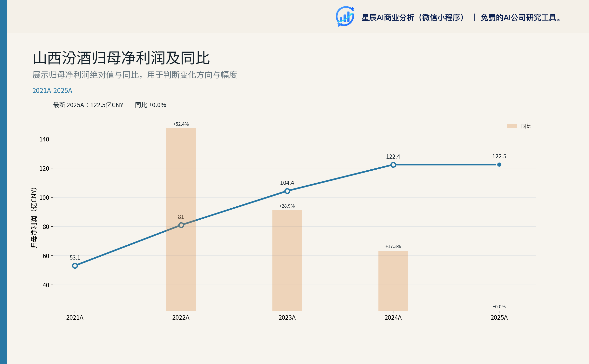Click the 2021A data point marker

pyautogui.click(x=75, y=266)
